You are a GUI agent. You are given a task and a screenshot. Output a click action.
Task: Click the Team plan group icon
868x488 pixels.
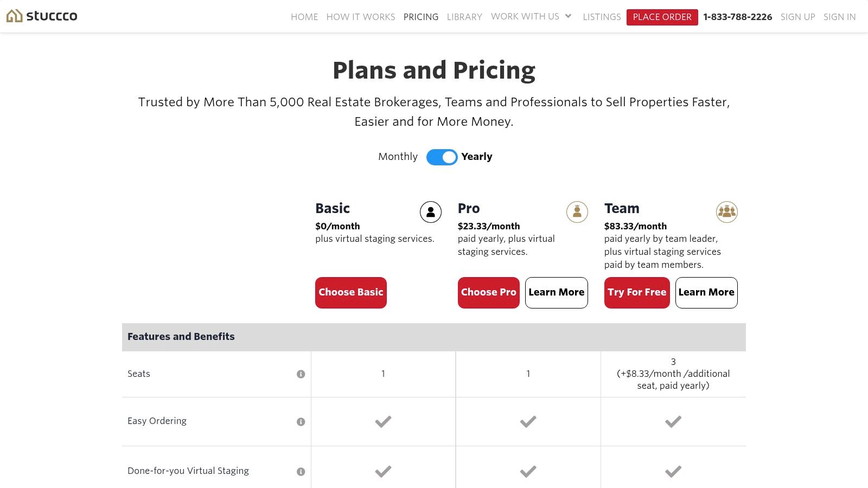tap(727, 212)
